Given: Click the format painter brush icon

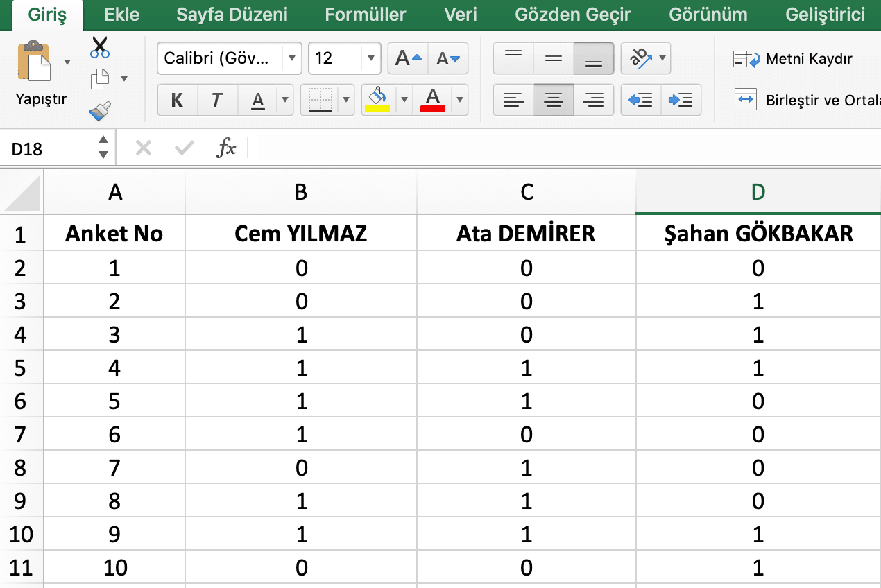Looking at the screenshot, I should click(100, 111).
